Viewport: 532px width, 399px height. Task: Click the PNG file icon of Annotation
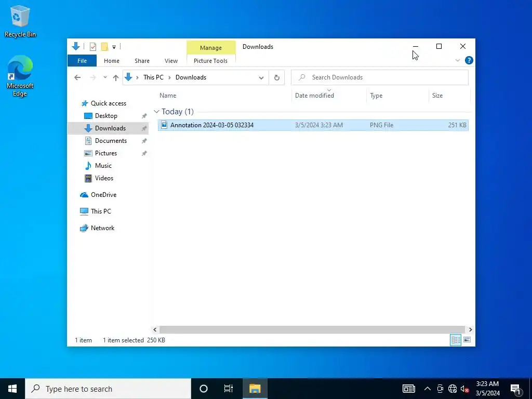coord(164,125)
